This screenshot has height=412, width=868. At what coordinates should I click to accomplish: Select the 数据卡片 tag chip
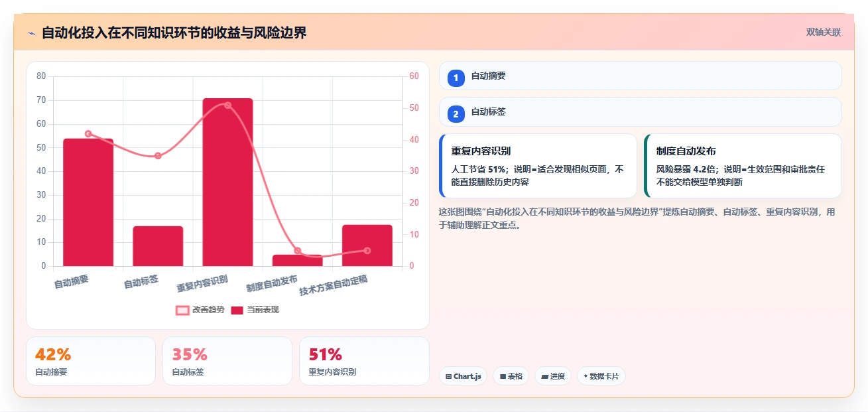(601, 376)
